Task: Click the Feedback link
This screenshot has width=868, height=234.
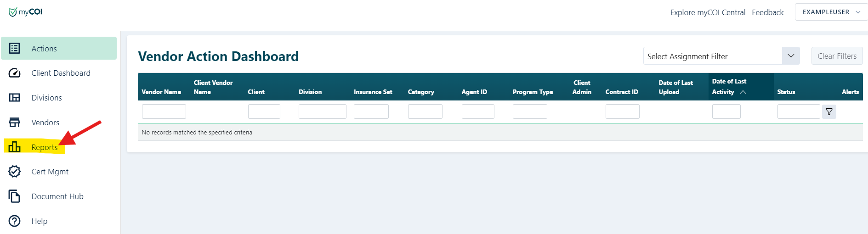Action: pyautogui.click(x=767, y=12)
